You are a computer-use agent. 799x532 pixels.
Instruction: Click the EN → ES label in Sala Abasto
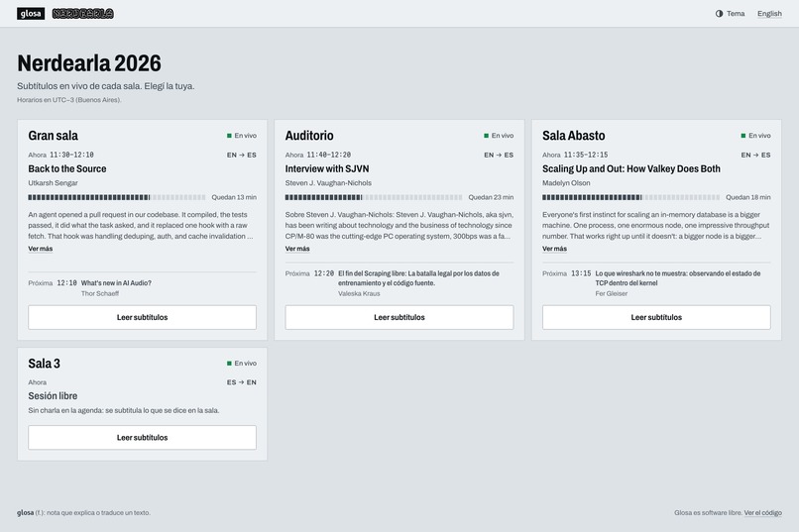tap(755, 155)
